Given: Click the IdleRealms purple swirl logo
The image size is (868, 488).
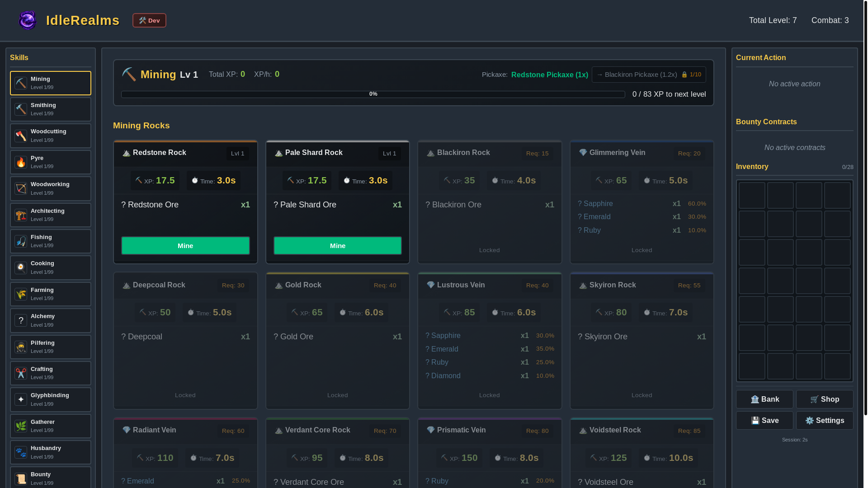Looking at the screenshot, I should click(x=28, y=20).
